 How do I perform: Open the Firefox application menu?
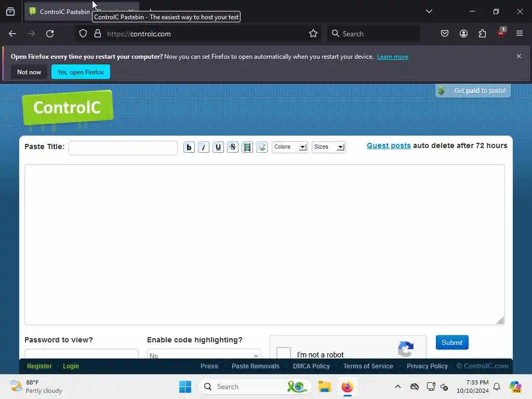520,34
